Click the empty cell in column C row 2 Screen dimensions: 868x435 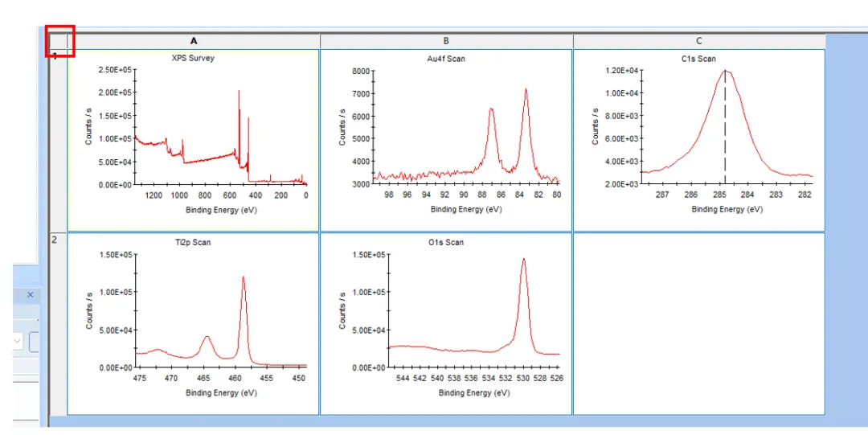pos(698,323)
